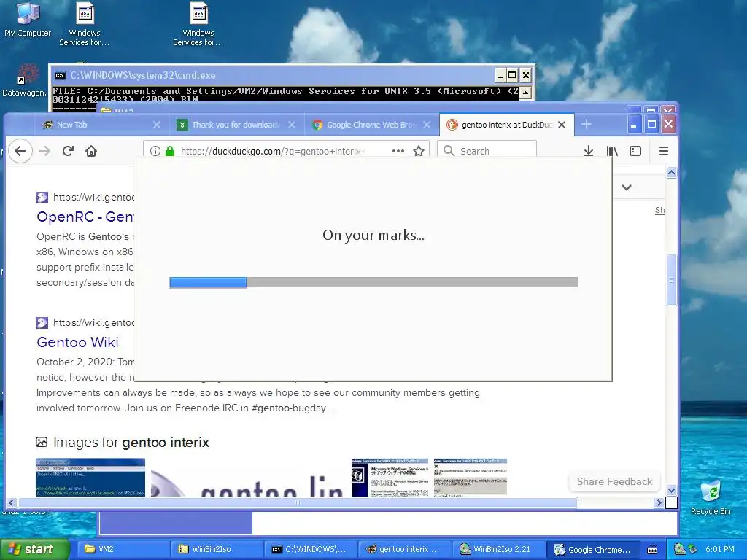
Task: Click the cmd.exe window scroll up arrow
Action: click(x=525, y=92)
